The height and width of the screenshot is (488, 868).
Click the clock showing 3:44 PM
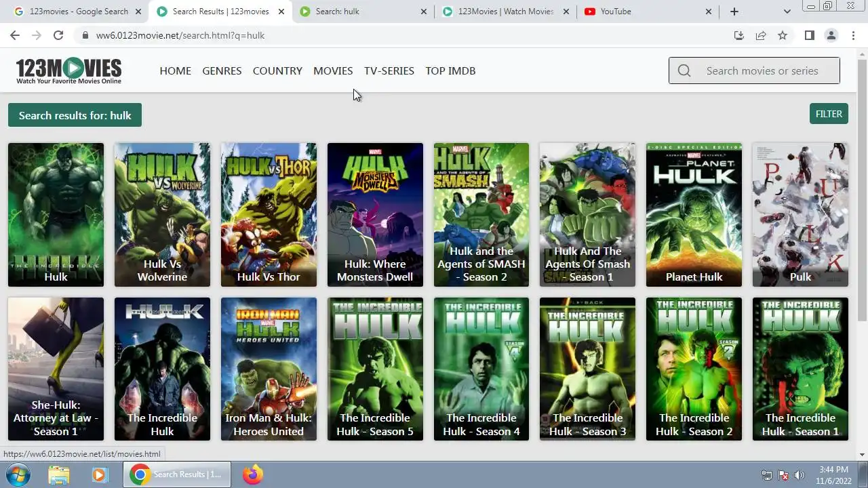(833, 469)
